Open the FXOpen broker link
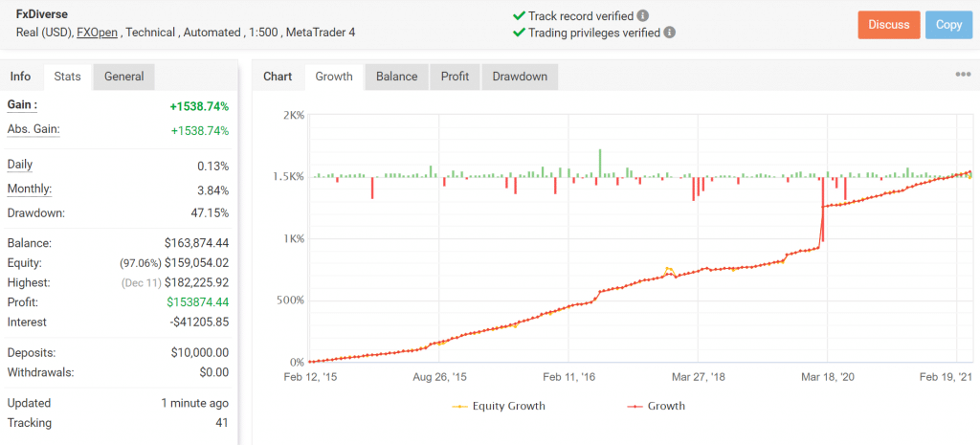This screenshot has width=980, height=445. click(98, 33)
